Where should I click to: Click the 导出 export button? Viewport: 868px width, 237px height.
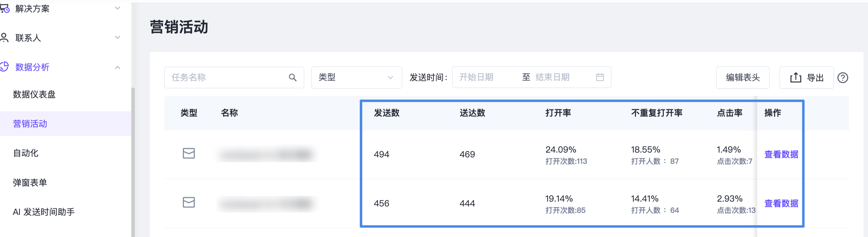tap(806, 78)
